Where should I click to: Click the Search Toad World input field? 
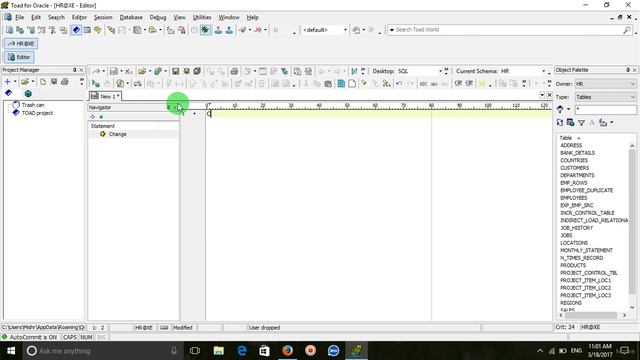pyautogui.click(x=508, y=30)
